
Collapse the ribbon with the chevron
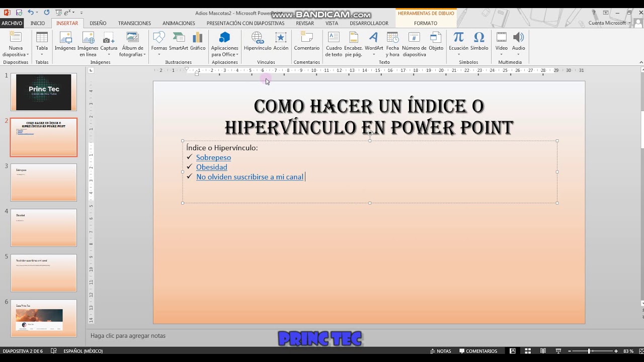[x=641, y=62]
